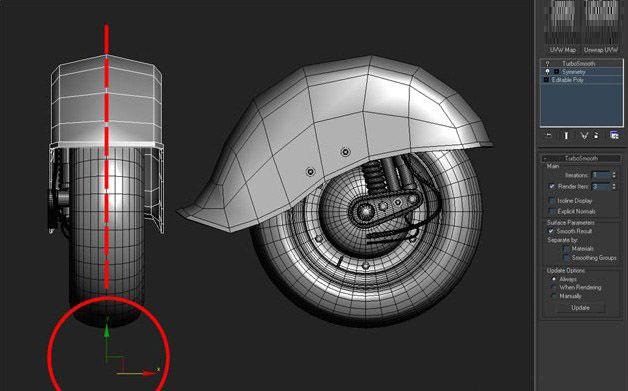The height and width of the screenshot is (391, 628).
Task: Select the When Rendering radio button
Action: [554, 288]
